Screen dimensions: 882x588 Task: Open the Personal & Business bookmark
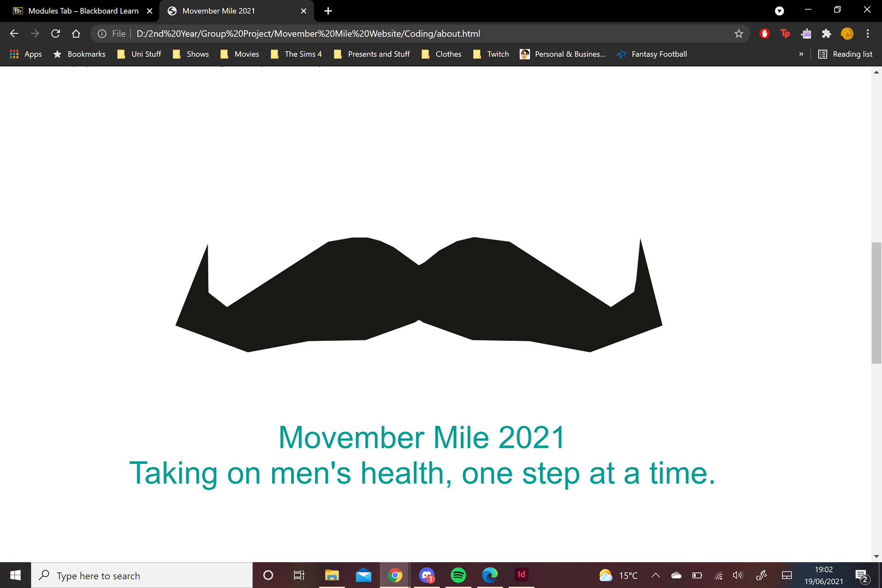[x=563, y=54]
